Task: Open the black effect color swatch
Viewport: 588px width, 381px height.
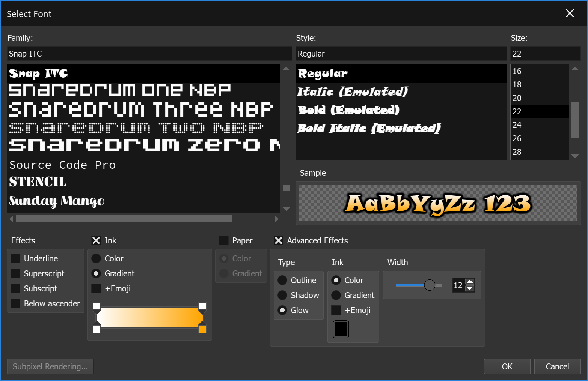Action: (341, 329)
